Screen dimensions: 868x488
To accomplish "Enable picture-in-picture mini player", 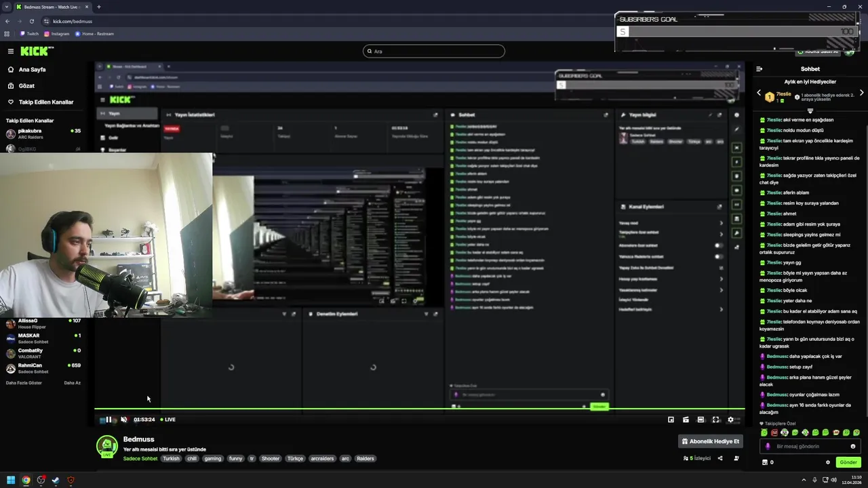I will 671,420.
